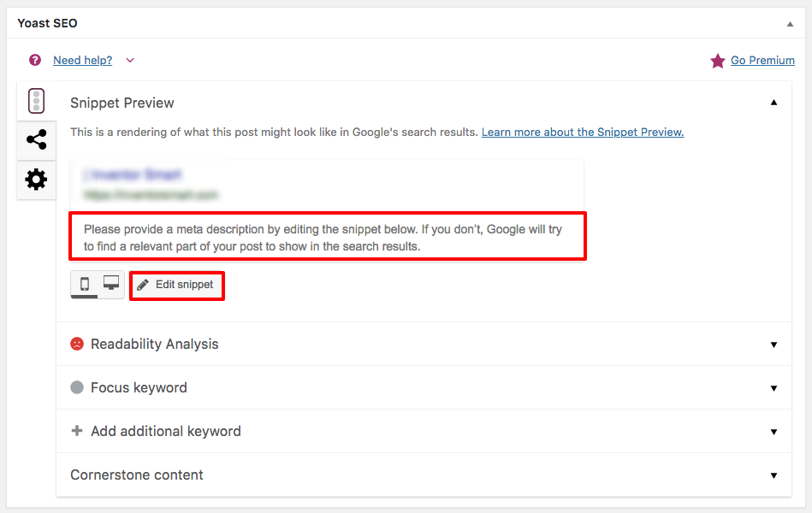Screen dimensions: 812x513
Task: Open the social share settings tab
Action: 36,140
